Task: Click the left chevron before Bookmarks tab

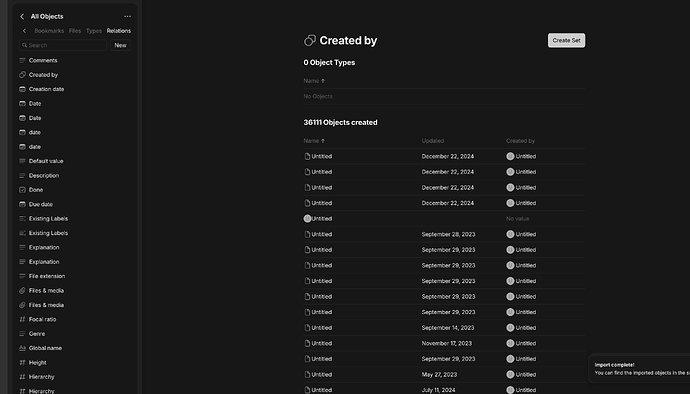Action: [x=24, y=31]
